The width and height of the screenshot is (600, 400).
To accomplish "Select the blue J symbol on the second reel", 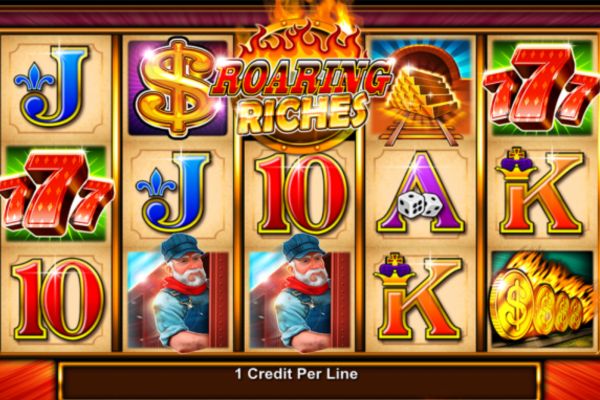I will (177, 192).
